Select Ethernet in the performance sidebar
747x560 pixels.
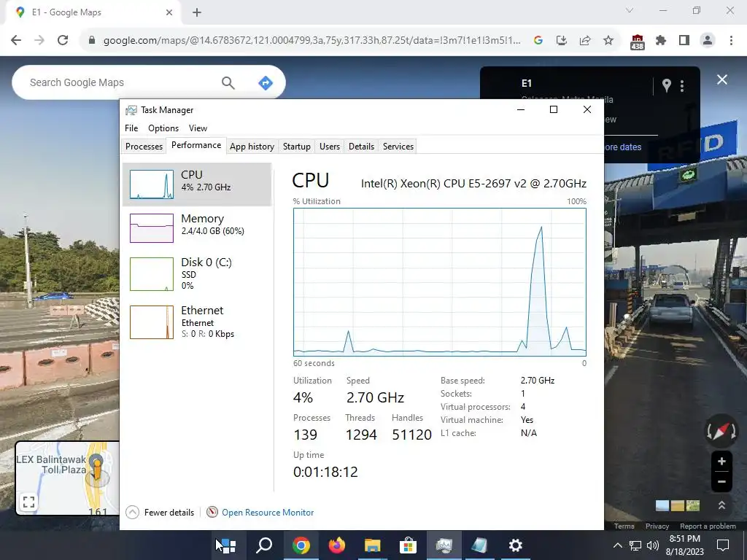(x=197, y=322)
